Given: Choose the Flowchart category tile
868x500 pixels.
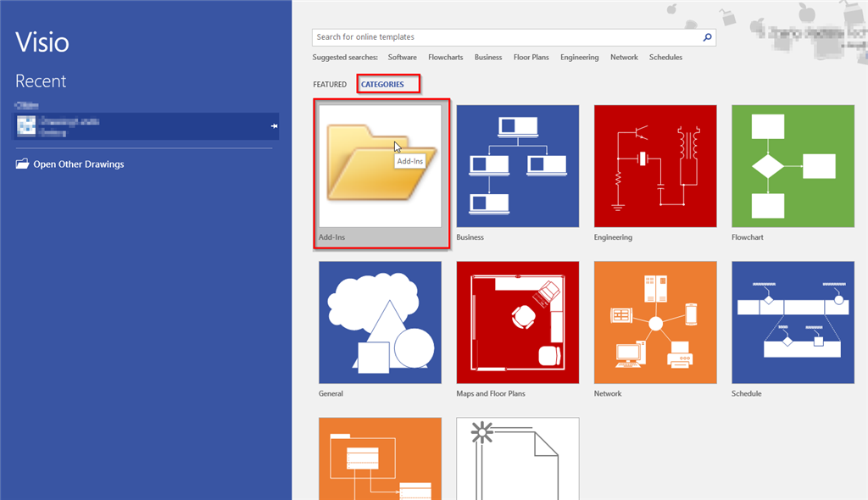Looking at the screenshot, I should pyautogui.click(x=793, y=166).
